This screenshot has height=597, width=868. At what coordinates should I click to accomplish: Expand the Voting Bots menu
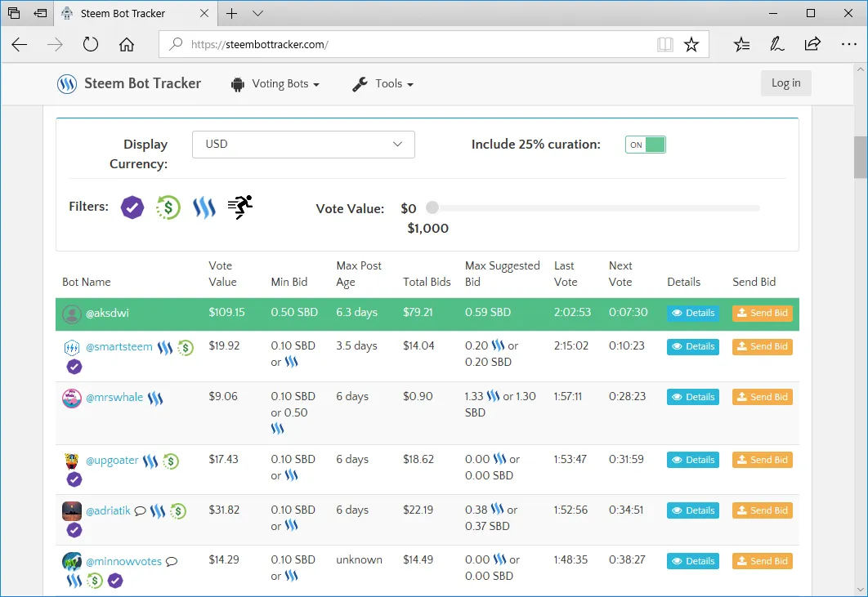[x=275, y=83]
